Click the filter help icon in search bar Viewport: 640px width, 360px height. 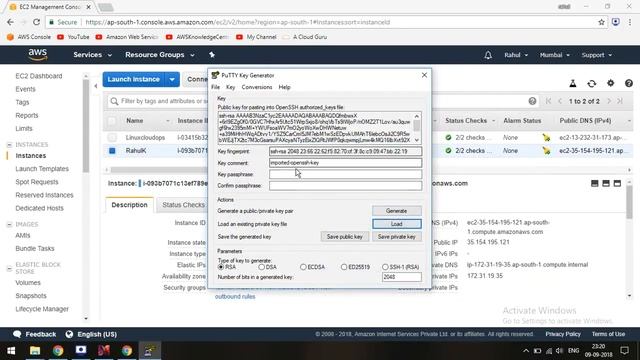[532, 101]
